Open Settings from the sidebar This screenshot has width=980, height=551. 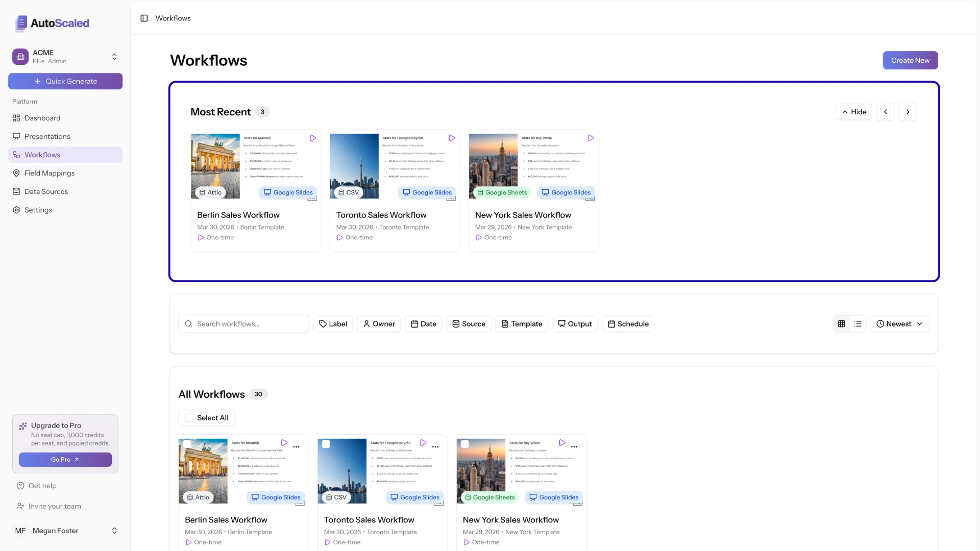38,210
